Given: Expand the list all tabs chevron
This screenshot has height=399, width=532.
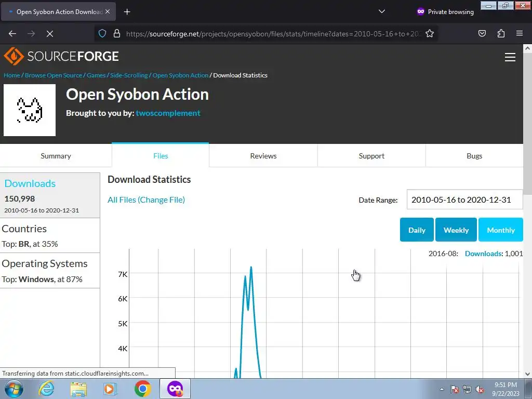Looking at the screenshot, I should (x=382, y=11).
